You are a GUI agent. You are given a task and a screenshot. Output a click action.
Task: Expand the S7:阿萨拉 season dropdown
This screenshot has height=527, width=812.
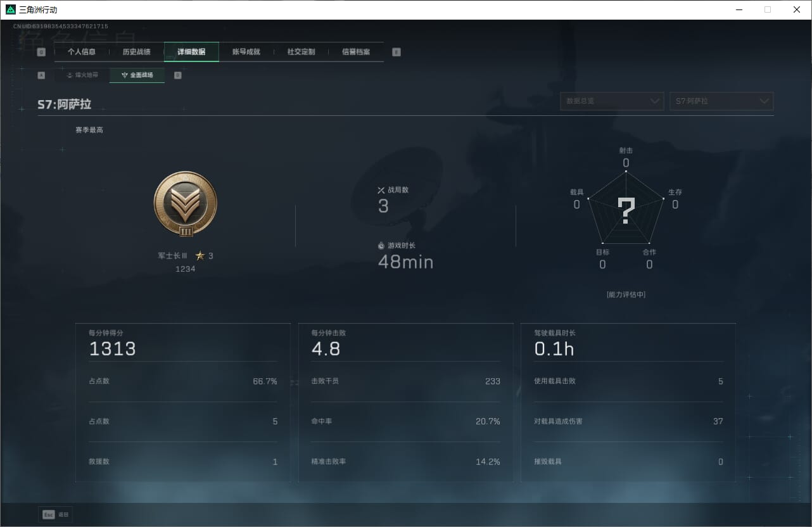click(721, 101)
